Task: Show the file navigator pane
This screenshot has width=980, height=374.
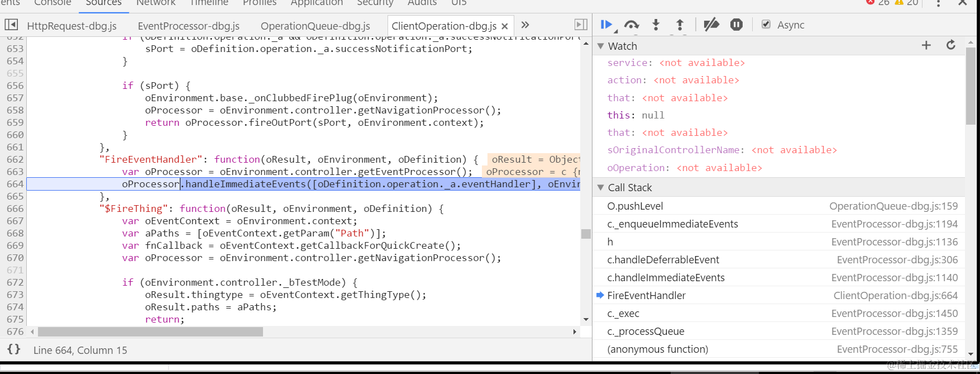Action: coord(11,25)
